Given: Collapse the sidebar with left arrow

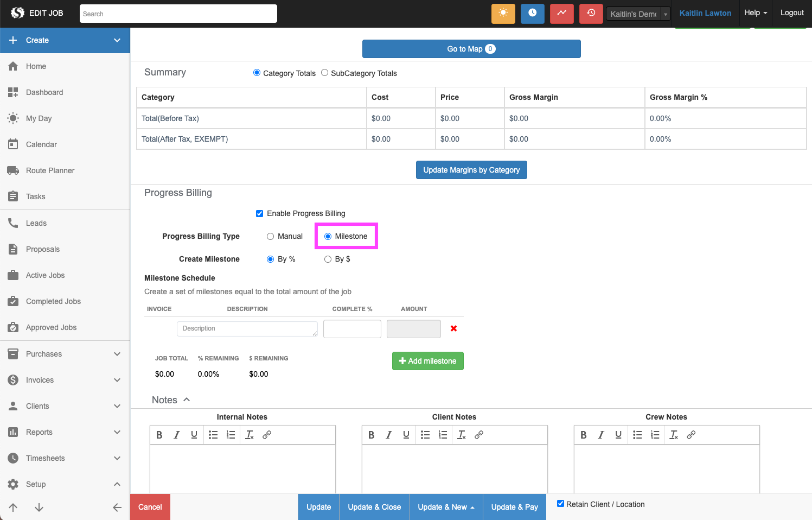Looking at the screenshot, I should pyautogui.click(x=117, y=508).
